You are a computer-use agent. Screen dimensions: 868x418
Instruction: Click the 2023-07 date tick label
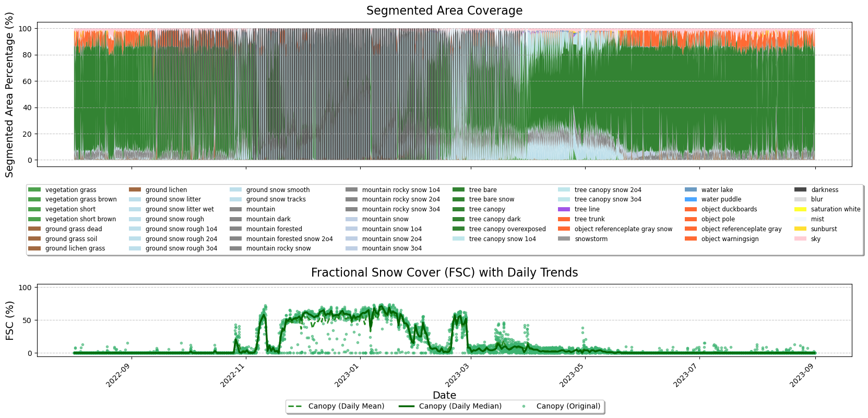[x=685, y=375]
